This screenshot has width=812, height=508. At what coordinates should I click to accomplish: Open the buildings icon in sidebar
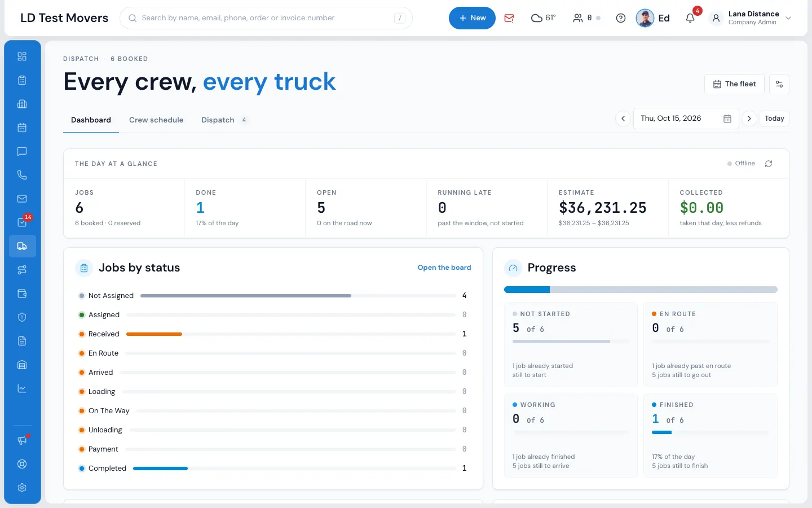22,104
